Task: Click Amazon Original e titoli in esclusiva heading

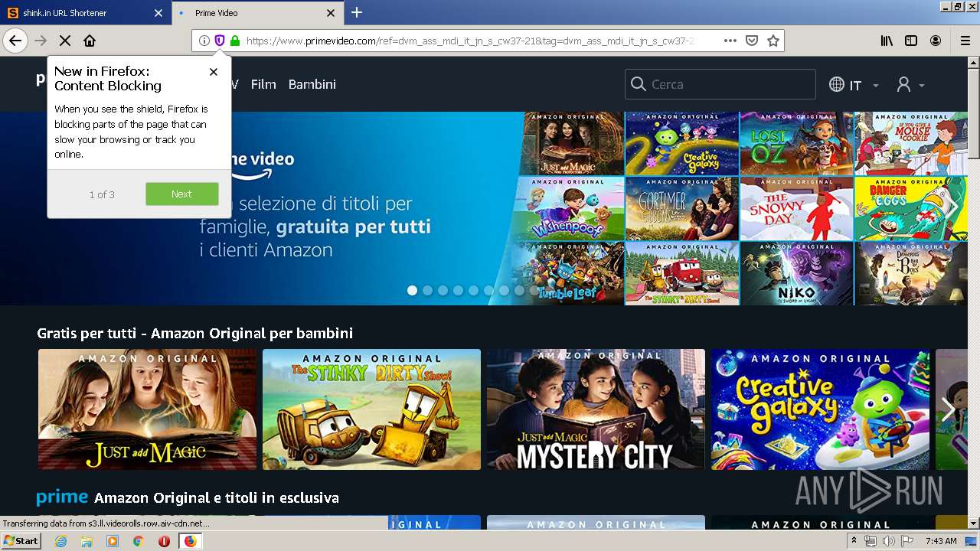Action: pyautogui.click(x=217, y=498)
